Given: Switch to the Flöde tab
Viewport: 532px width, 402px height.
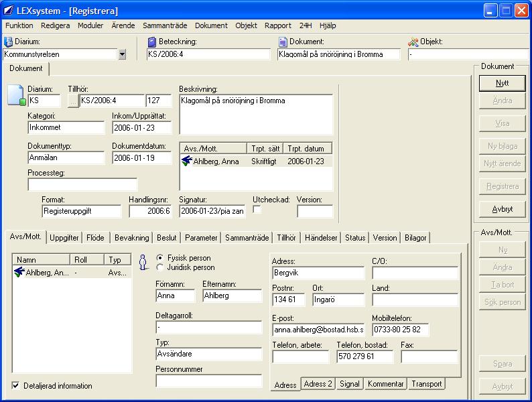Looking at the screenshot, I should coord(95,238).
